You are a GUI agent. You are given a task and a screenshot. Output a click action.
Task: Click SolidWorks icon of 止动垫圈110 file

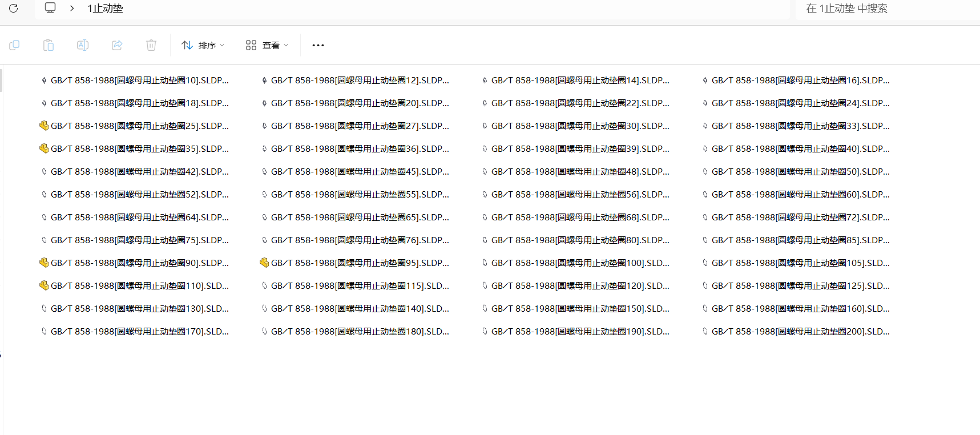pos(44,285)
